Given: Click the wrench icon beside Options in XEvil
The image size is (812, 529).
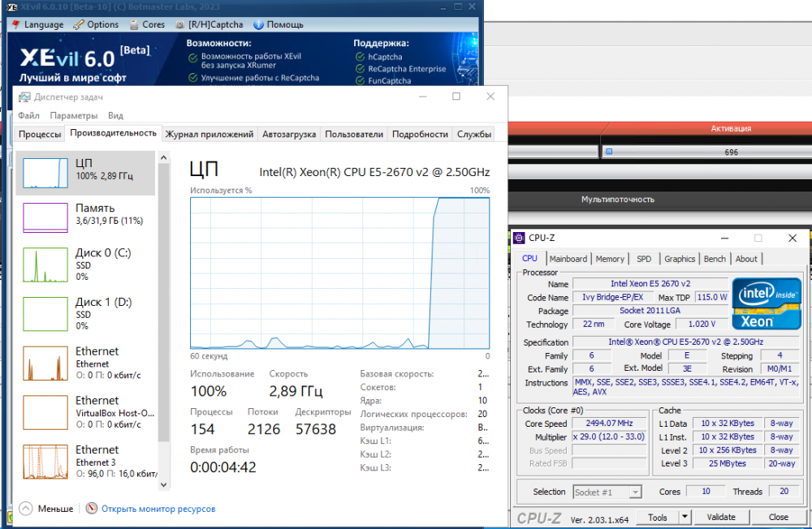Looking at the screenshot, I should point(79,24).
